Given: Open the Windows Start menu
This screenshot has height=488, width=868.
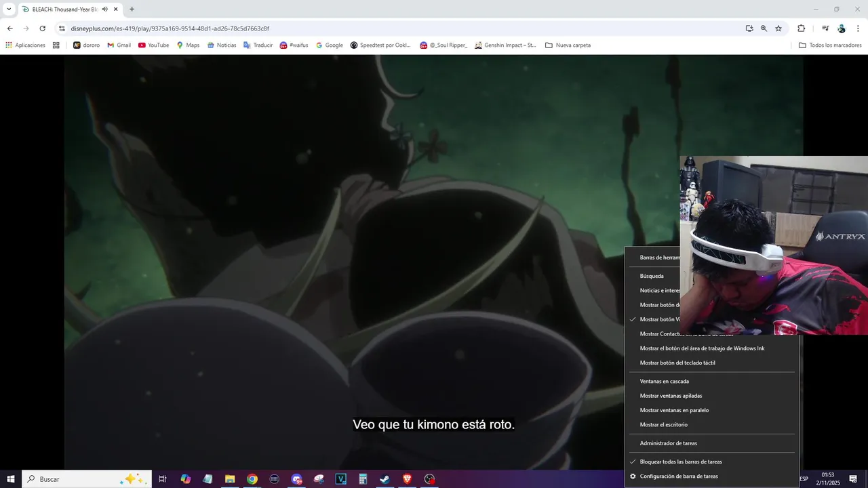Looking at the screenshot, I should [11, 479].
